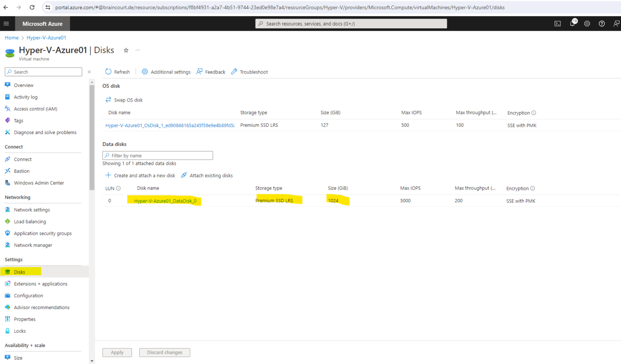Open Windows Admin Center section
621x364 pixels.
pyautogui.click(x=39, y=183)
